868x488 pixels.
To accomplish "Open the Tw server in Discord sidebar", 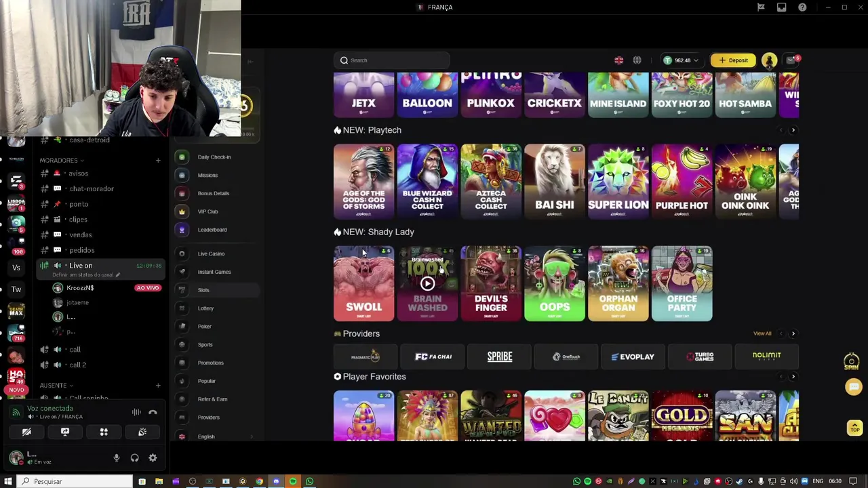I will [16, 289].
